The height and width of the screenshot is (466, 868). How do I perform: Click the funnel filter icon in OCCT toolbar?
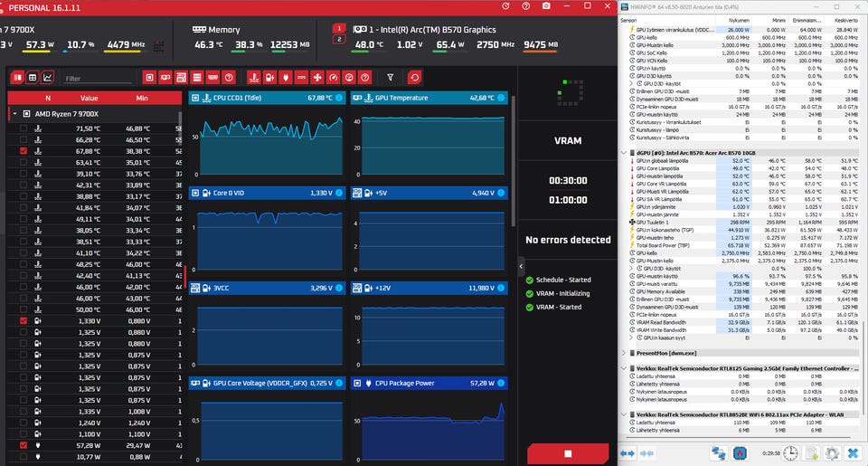click(391, 78)
